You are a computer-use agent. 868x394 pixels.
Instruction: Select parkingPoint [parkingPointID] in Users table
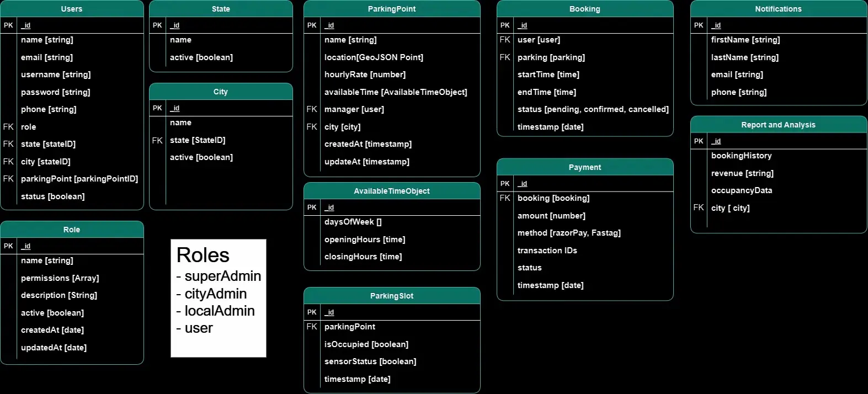(79, 179)
